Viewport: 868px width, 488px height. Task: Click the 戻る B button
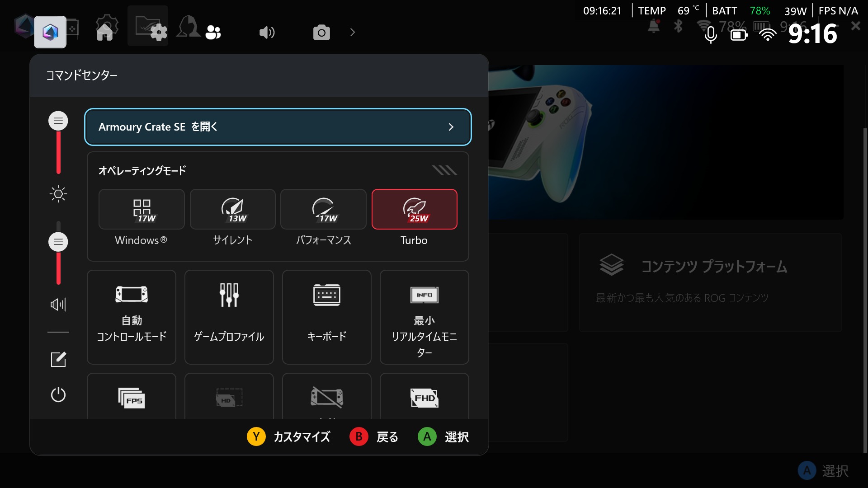[x=359, y=437]
